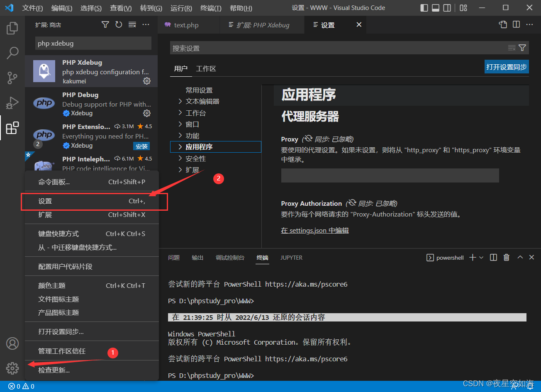Open the Source Control view
The width and height of the screenshot is (541, 392).
(x=12, y=78)
